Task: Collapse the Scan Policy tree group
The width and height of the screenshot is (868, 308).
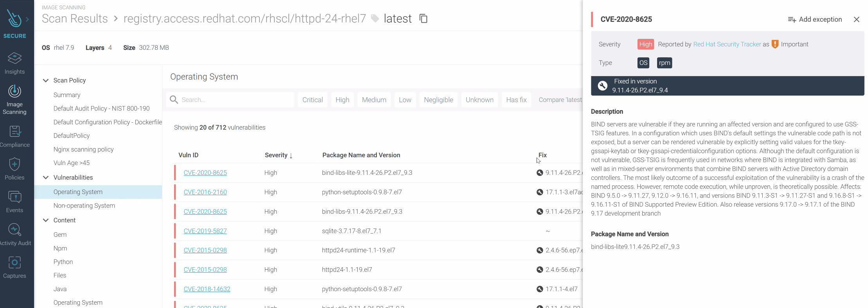Action: [x=46, y=80]
